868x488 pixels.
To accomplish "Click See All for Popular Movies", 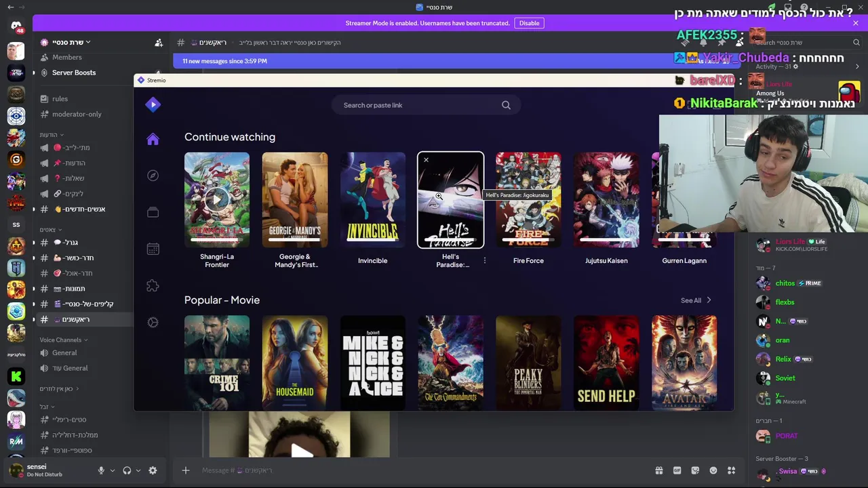I will 696,300.
